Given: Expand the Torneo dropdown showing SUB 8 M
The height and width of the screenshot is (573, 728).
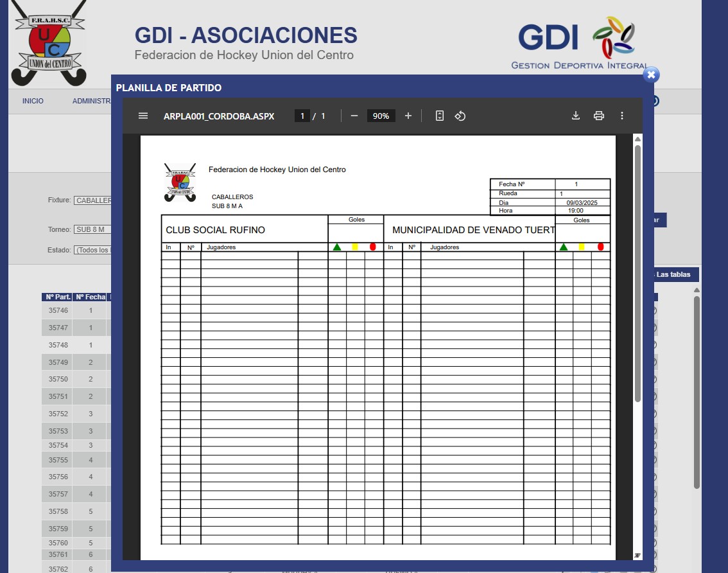Looking at the screenshot, I should pyautogui.click(x=92, y=229).
